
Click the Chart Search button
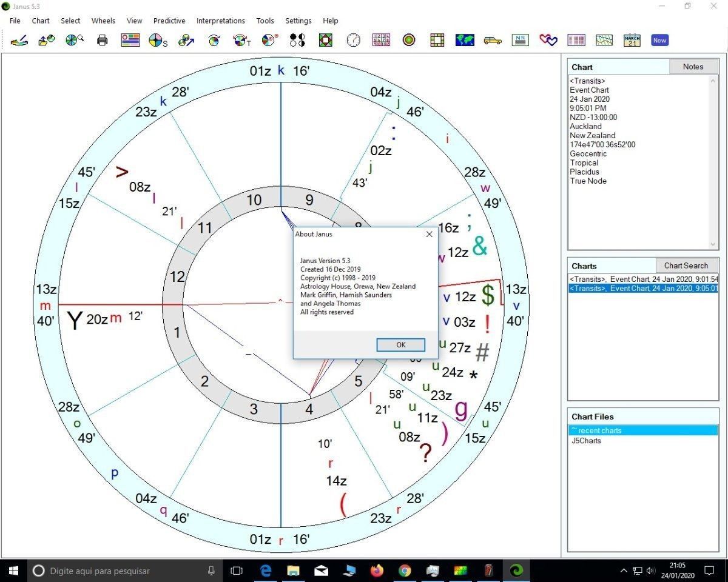click(x=686, y=266)
